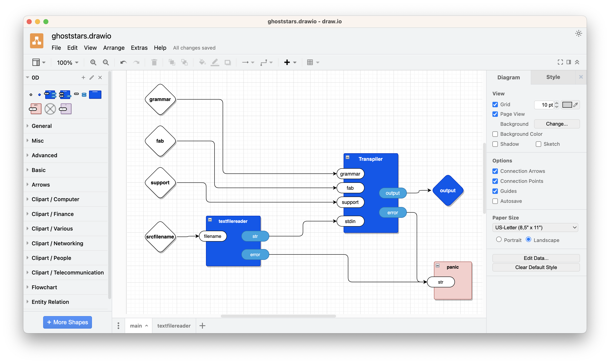This screenshot has width=610, height=364.
Task: Toggle the Guides checkbox
Action: pyautogui.click(x=495, y=191)
